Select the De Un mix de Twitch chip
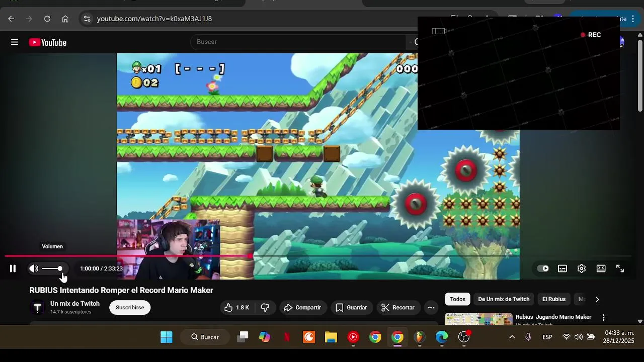 (504, 299)
